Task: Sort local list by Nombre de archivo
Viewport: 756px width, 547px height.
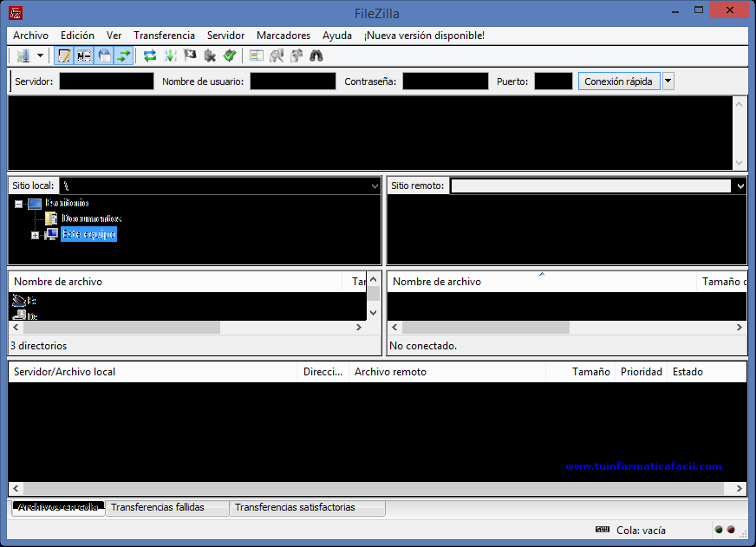Action: [x=177, y=282]
